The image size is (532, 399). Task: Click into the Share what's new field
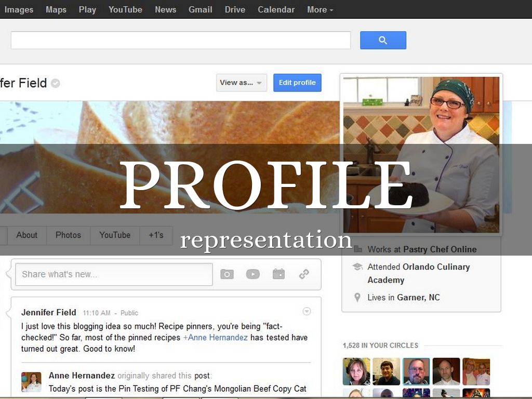tap(114, 274)
